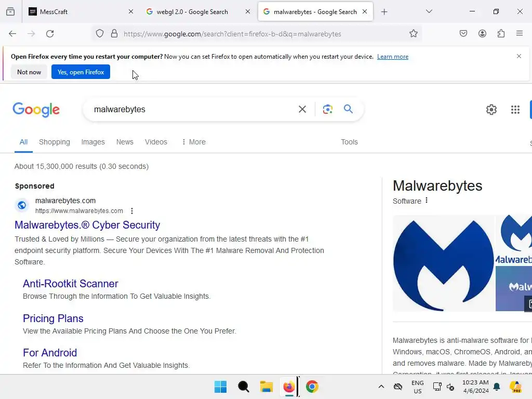Click Firefox icon in taskbar
Screen dimensions: 532x399
(x=289, y=387)
